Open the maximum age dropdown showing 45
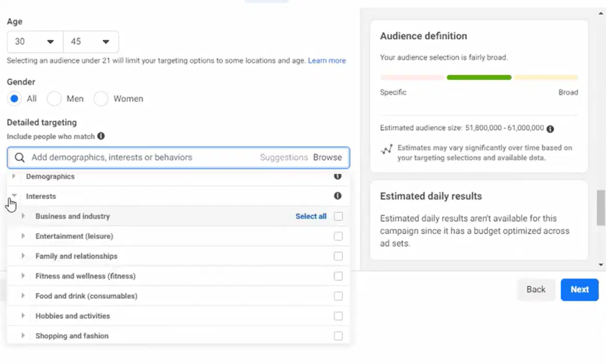606x364 pixels. click(91, 42)
